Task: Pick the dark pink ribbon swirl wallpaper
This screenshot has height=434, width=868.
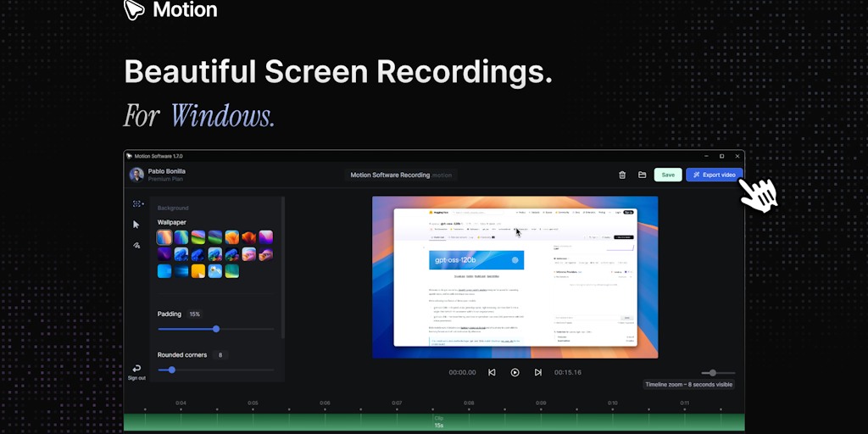Action: pos(265,254)
